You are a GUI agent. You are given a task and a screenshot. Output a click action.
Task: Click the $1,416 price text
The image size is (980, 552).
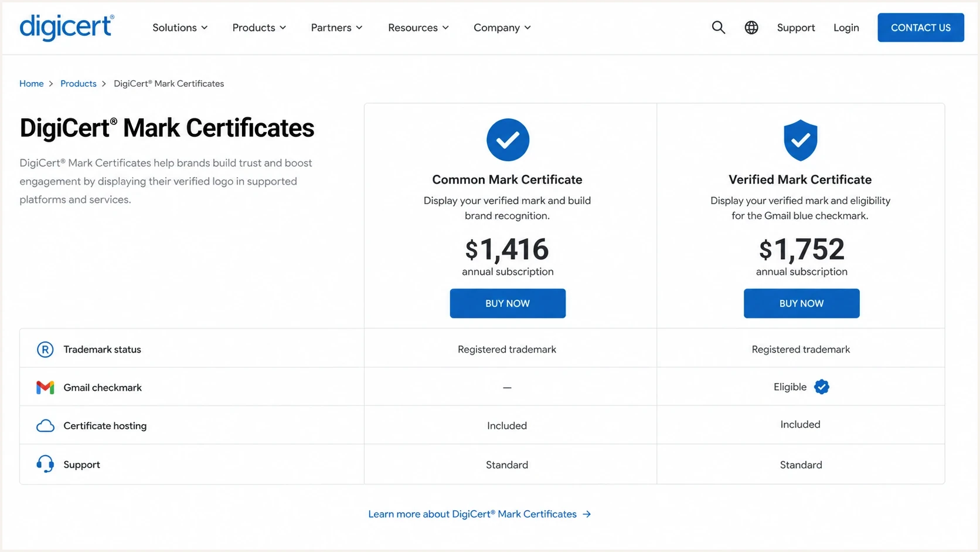click(507, 250)
